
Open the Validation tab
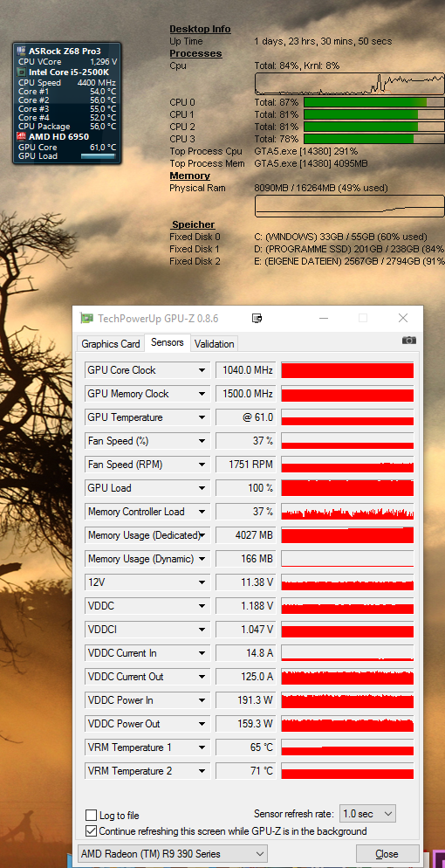coord(215,344)
